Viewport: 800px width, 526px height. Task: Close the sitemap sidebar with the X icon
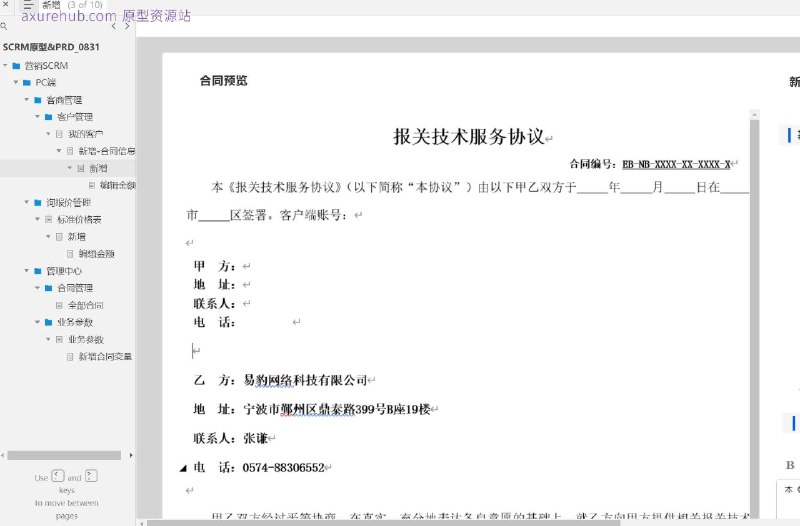click(5, 4)
